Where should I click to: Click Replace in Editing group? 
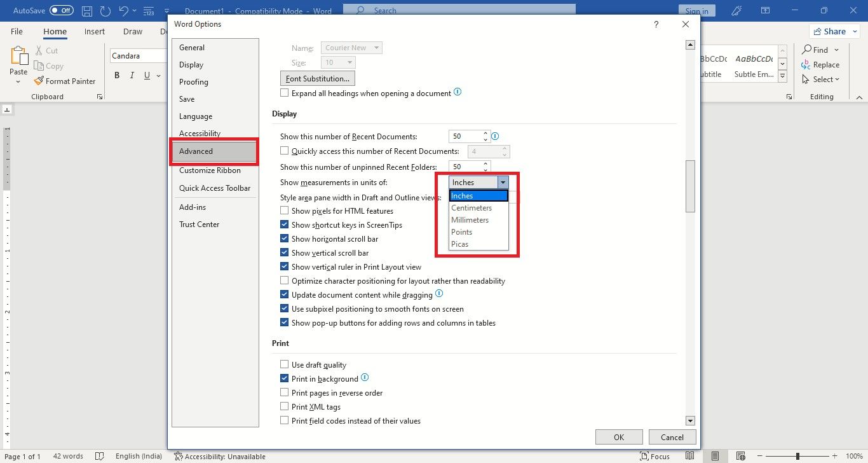820,65
